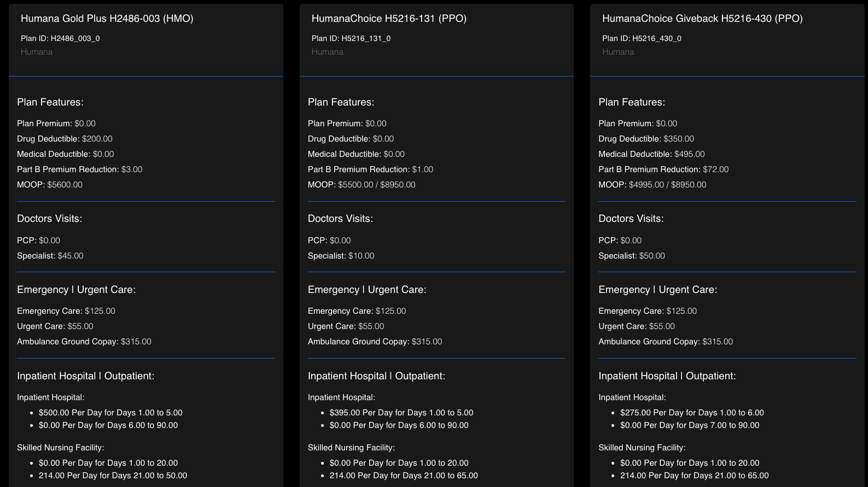Select Medical Deductible in the H5216-131 PPO card
Image resolution: width=868 pixels, height=487 pixels.
pos(356,154)
